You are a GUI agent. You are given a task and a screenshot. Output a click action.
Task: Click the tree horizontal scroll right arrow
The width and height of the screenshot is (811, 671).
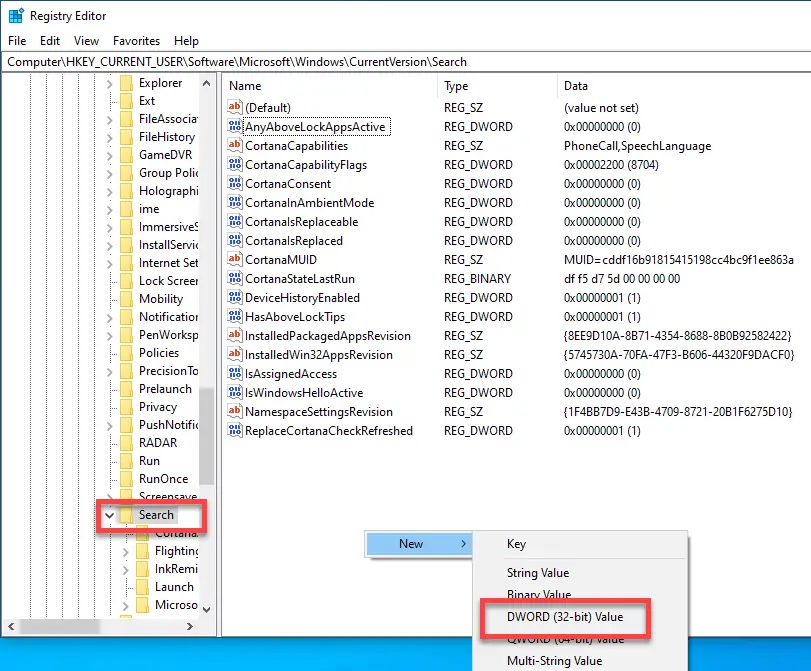click(190, 627)
